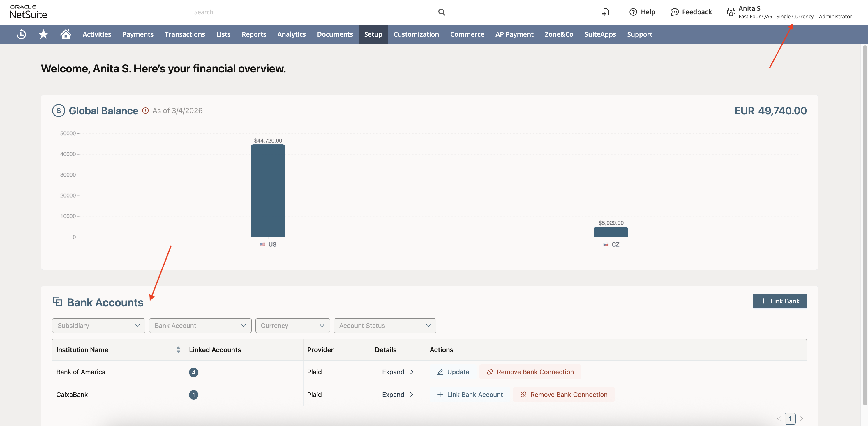The height and width of the screenshot is (426, 868).
Task: Click the Help question mark icon
Action: [633, 12]
